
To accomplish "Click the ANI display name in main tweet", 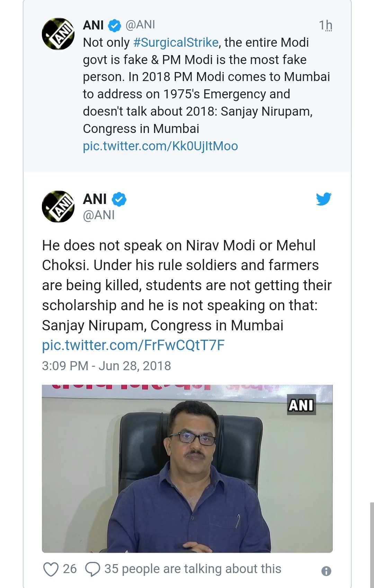I will coord(95,199).
